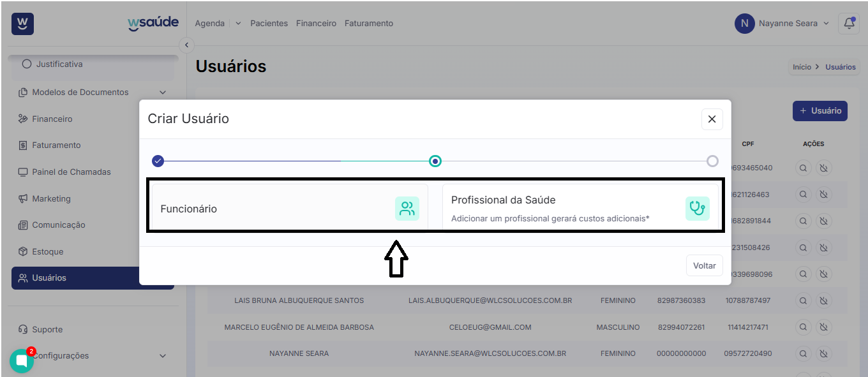Open Faturamento in the top navigation bar
868x377 pixels.
(x=369, y=23)
